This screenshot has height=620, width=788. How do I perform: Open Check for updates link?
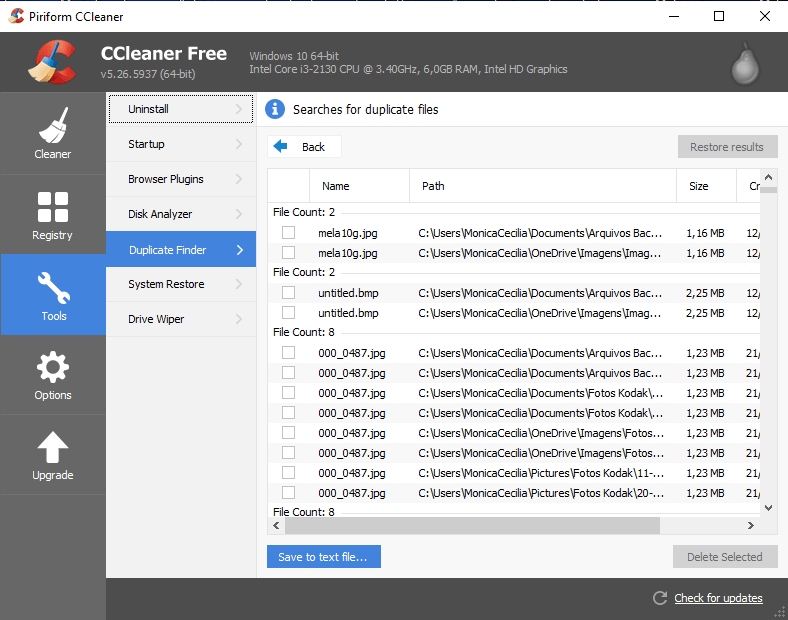(718, 598)
